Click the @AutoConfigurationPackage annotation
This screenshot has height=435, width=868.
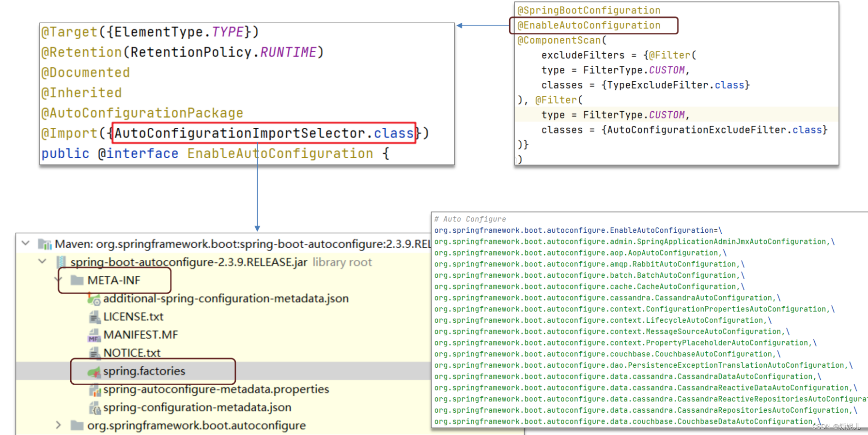[142, 113]
